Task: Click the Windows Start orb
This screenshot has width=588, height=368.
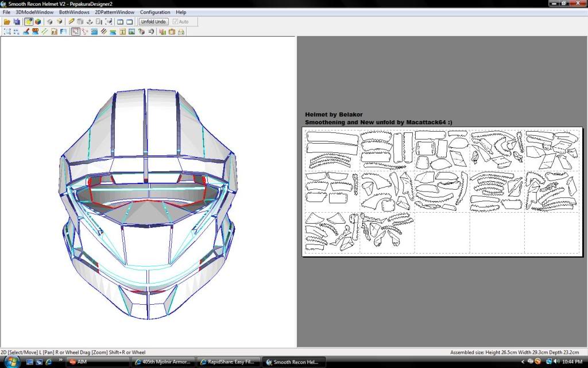Action: (11, 362)
